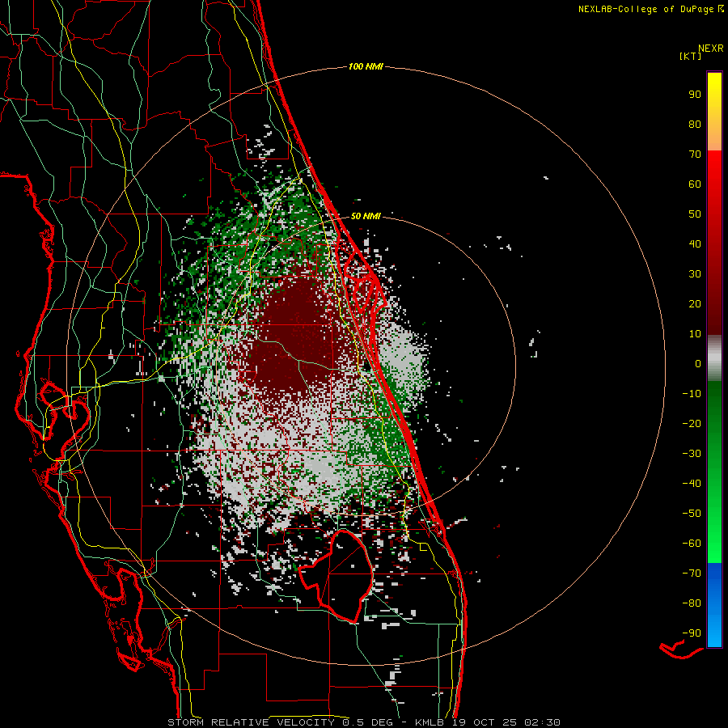728x728 pixels.
Task: Click the 20 value on the velocity scale
Action: pos(695,304)
